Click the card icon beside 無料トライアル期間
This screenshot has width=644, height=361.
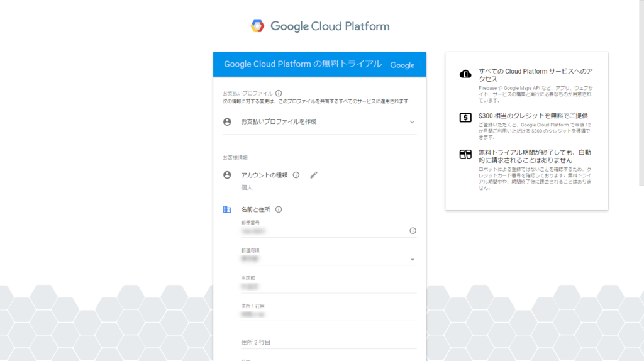coord(465,155)
